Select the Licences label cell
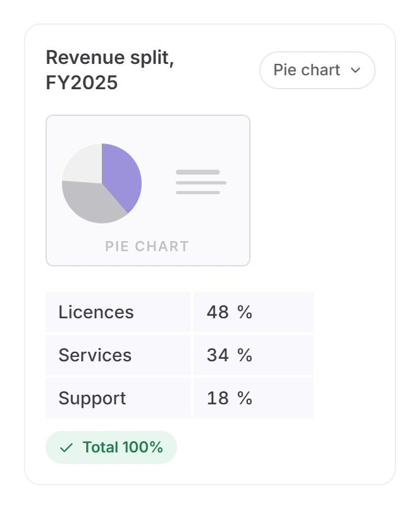Viewport: 420px width, 510px height. 118,312
